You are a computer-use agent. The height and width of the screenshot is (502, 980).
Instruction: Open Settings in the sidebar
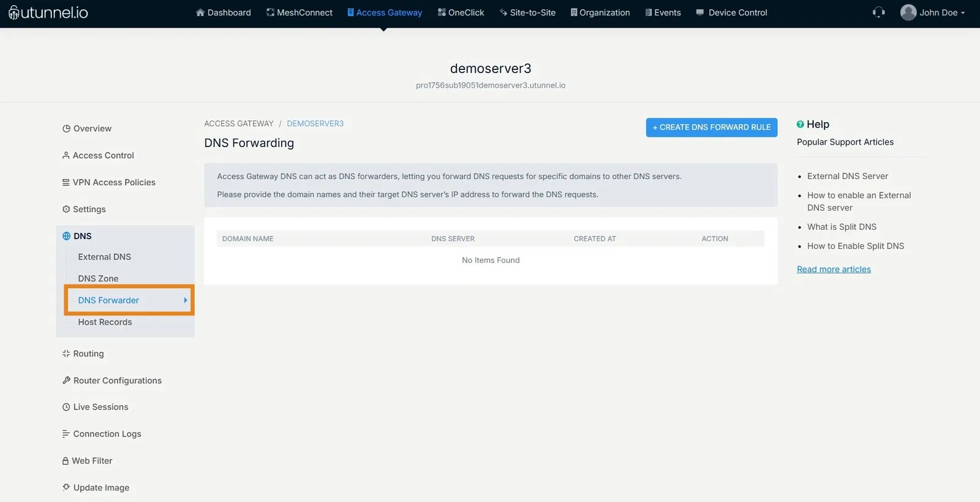[x=84, y=209]
